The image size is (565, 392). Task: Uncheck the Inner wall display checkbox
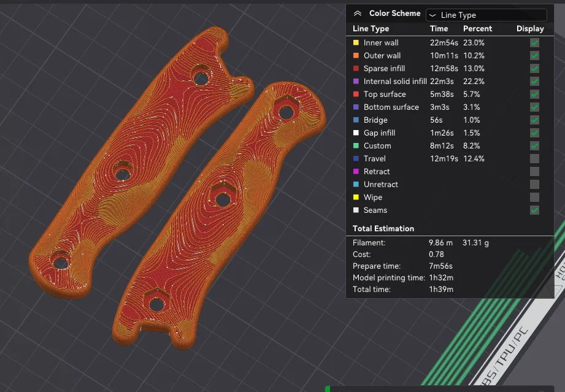[x=534, y=43]
